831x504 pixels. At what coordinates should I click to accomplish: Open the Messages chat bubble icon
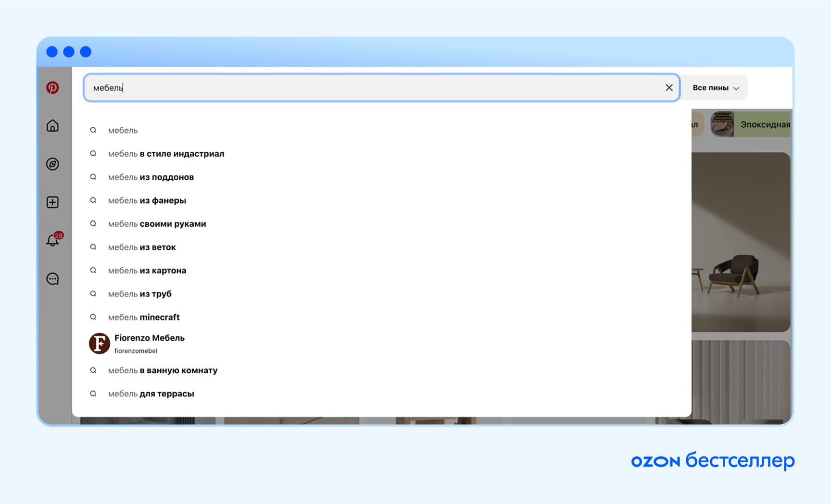pos(52,279)
